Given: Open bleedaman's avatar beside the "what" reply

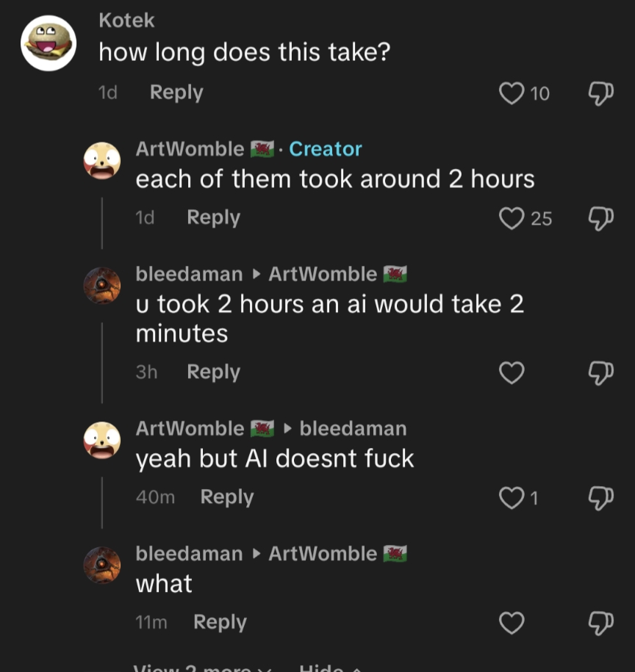Looking at the screenshot, I should click(x=102, y=566).
